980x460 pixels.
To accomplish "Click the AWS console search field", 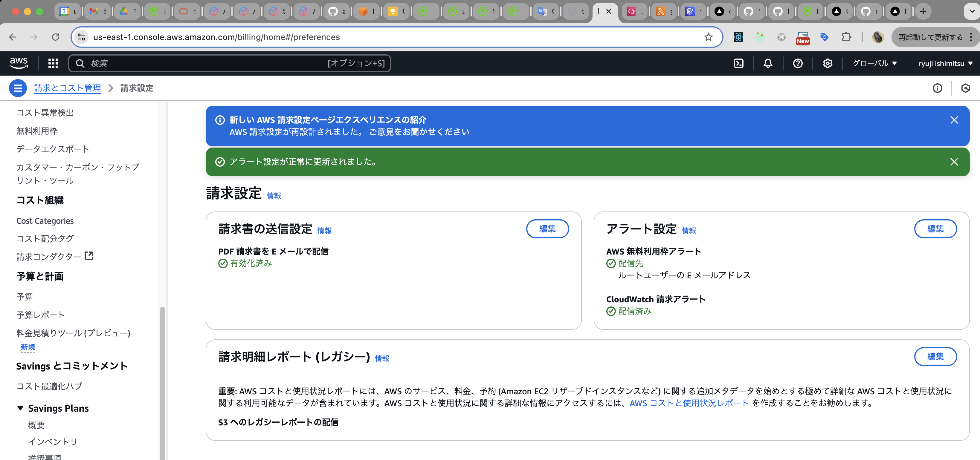I will [x=228, y=63].
